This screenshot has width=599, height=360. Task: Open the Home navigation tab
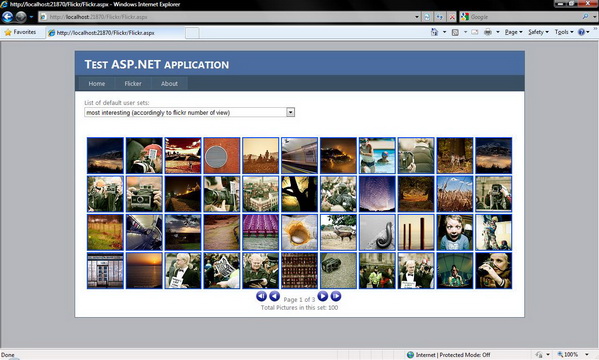[97, 83]
